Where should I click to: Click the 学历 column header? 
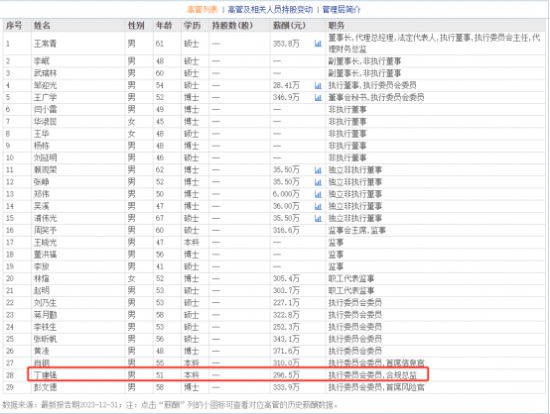coord(192,25)
